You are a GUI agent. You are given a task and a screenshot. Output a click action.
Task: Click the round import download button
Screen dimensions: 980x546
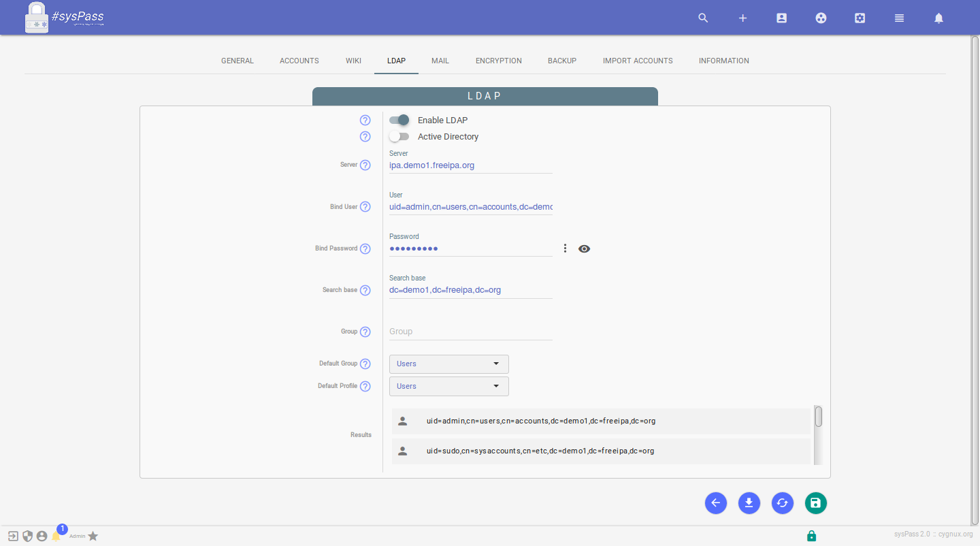(749, 503)
